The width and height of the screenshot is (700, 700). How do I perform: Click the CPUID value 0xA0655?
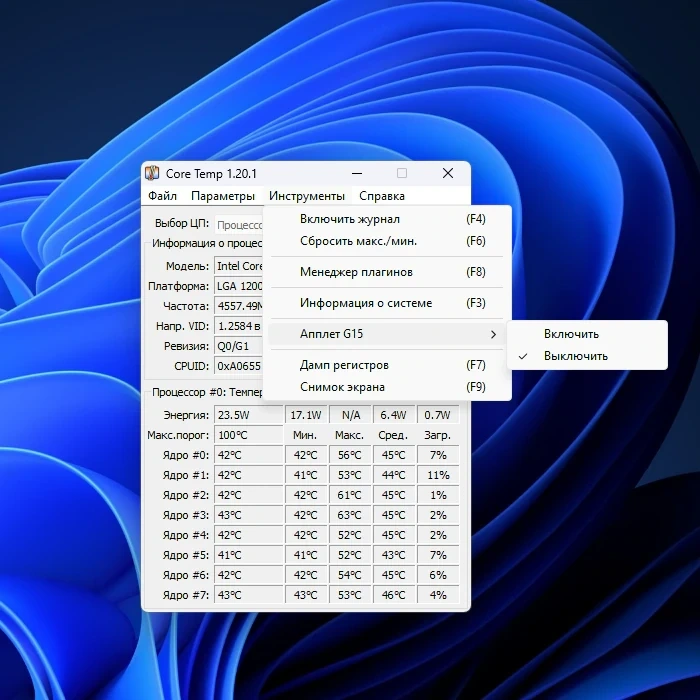[x=239, y=367]
